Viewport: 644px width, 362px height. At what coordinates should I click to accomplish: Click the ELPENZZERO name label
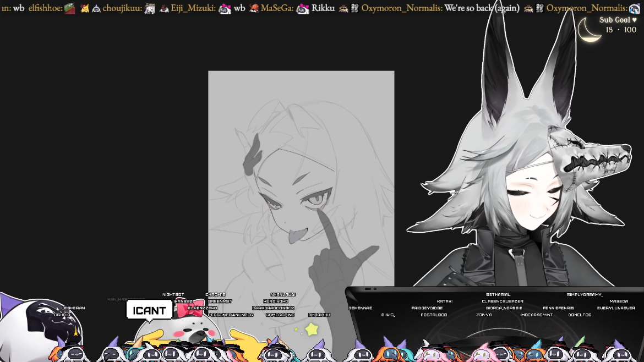(203, 308)
